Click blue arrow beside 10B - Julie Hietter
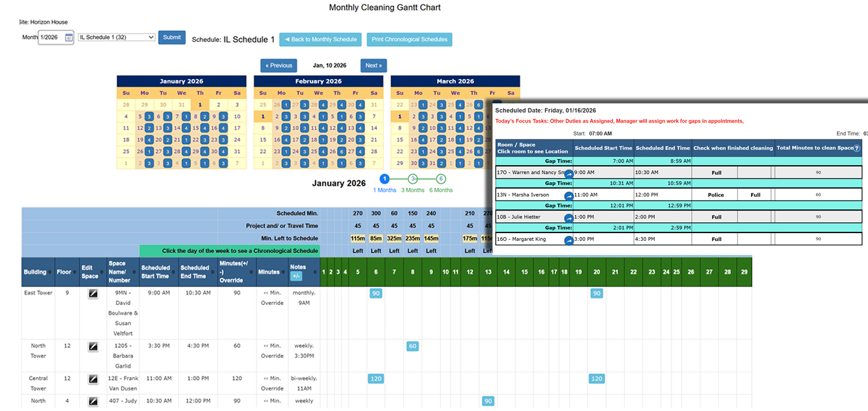Screen dimensions: 868x411 568,218
